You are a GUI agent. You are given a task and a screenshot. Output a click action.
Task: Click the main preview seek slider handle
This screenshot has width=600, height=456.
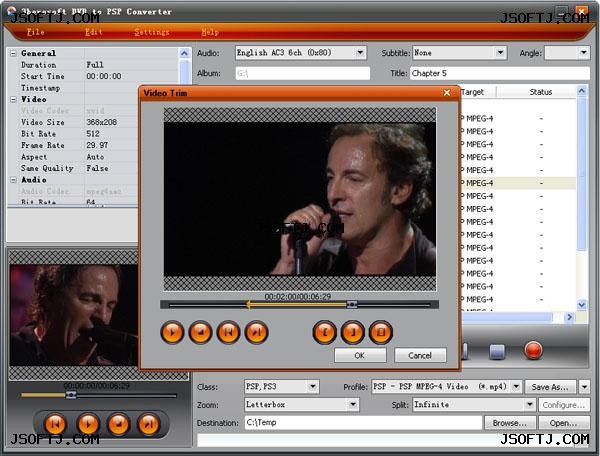tap(71, 395)
